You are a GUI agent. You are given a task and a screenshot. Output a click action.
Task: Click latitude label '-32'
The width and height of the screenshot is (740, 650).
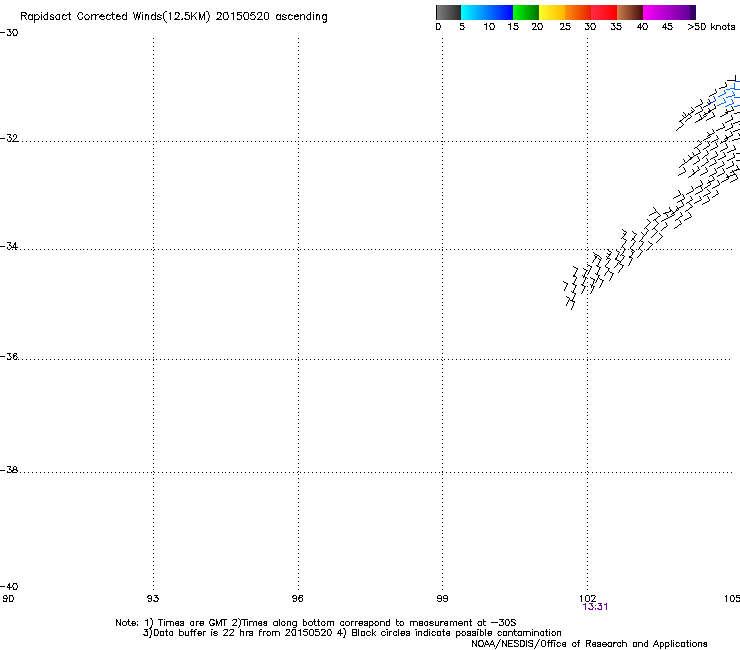(9, 138)
